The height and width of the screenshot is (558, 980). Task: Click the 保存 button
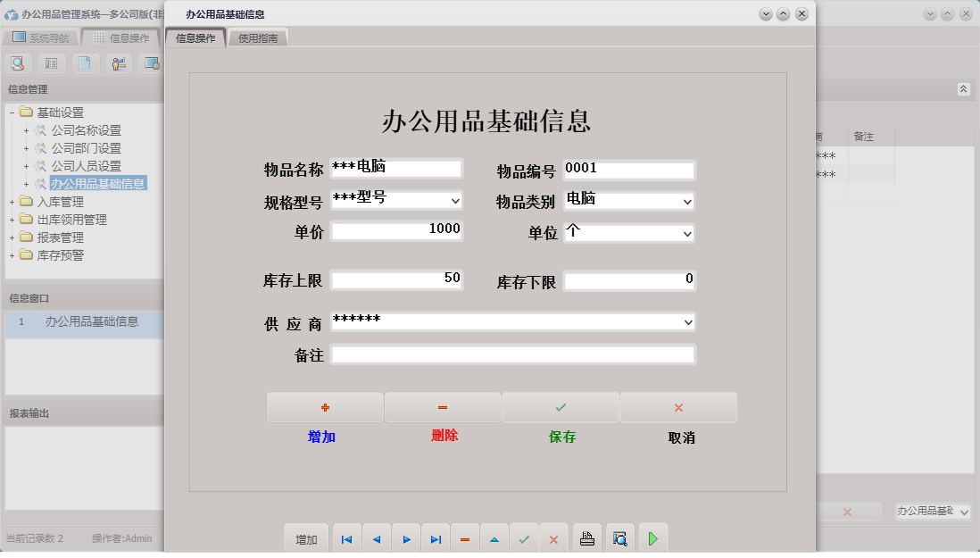561,407
